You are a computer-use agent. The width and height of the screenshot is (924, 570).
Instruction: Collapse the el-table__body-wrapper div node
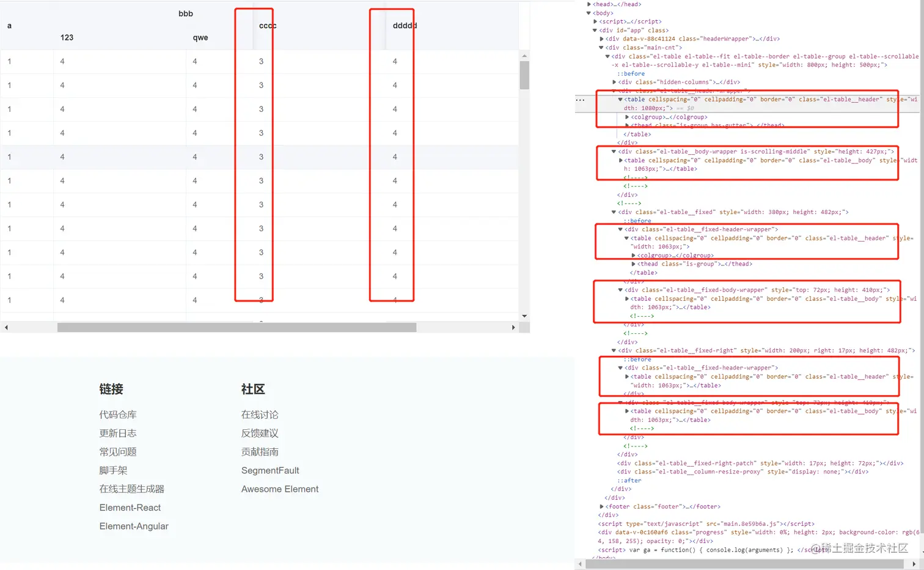coord(614,151)
